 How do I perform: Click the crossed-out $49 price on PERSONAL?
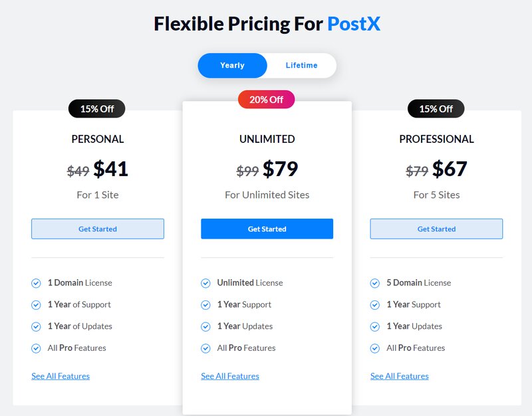pyautogui.click(x=77, y=169)
